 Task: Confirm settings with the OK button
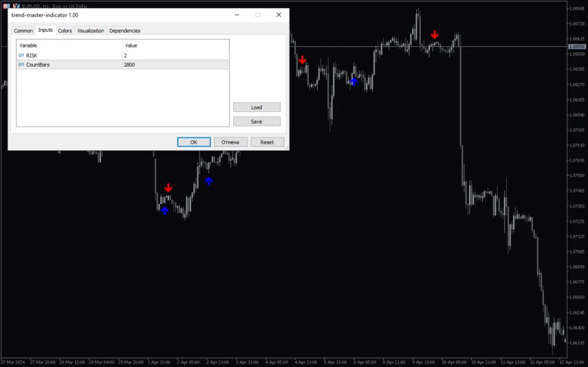[x=194, y=142]
